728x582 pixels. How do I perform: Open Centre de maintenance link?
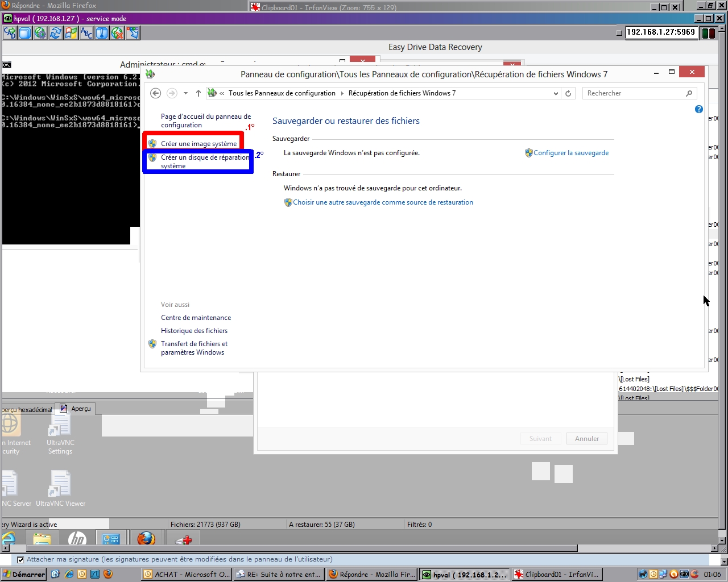point(196,318)
